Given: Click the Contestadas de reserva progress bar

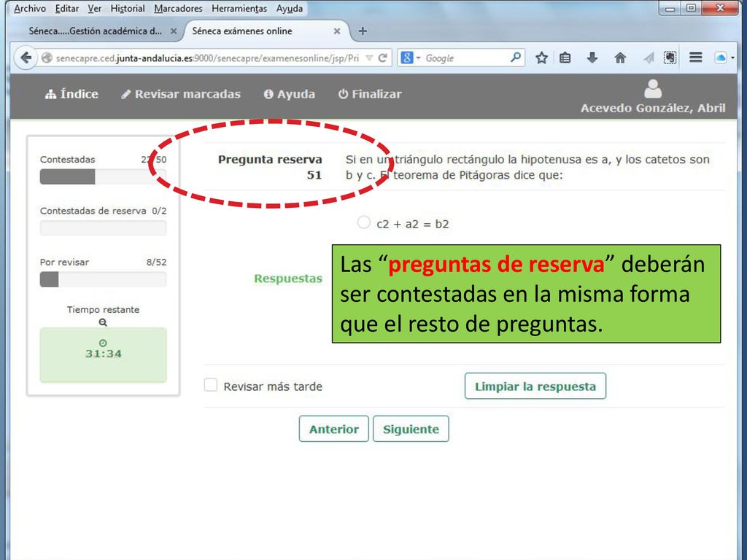Looking at the screenshot, I should 104,228.
